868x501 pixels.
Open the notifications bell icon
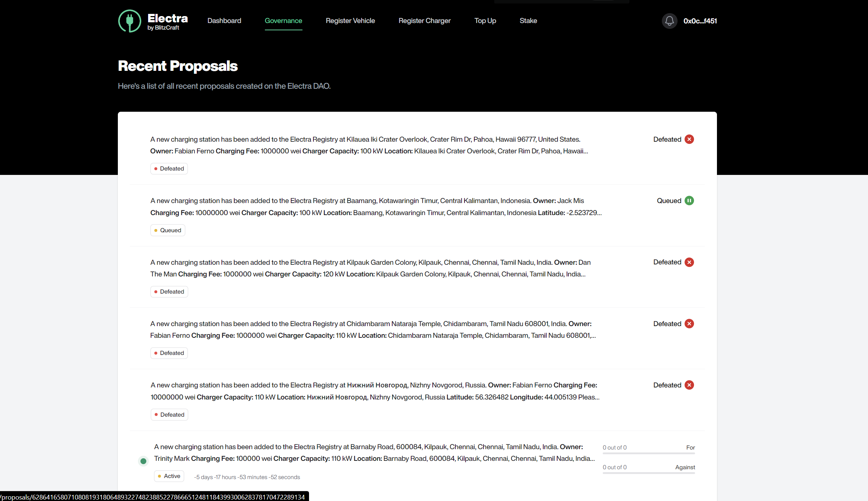click(x=669, y=21)
